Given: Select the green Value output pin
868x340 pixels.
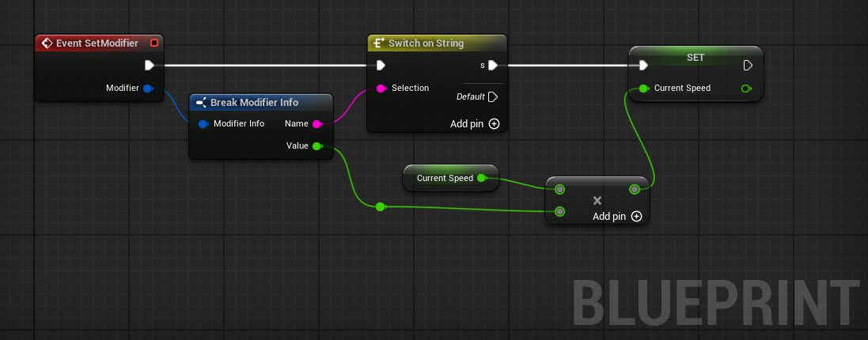Looking at the screenshot, I should point(316,145).
